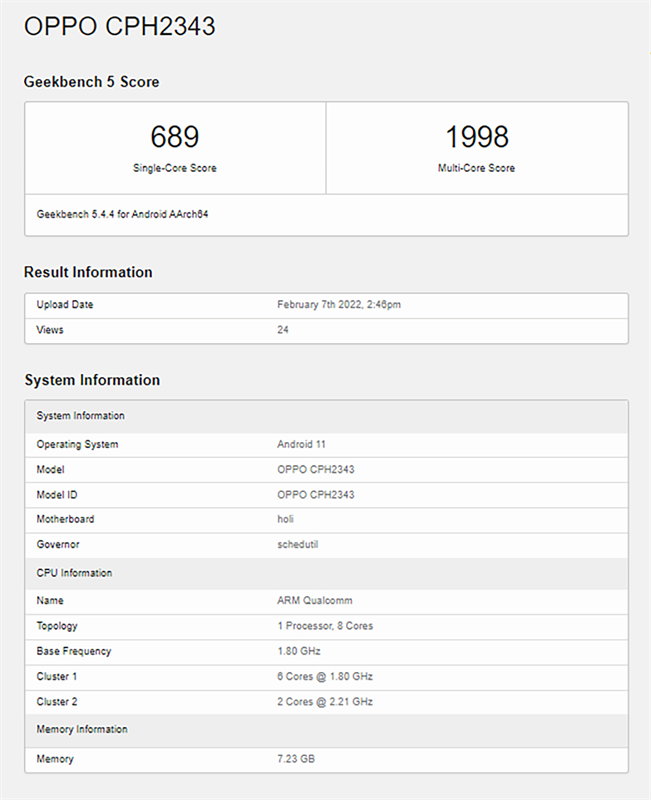651x800 pixels.
Task: Click the Cluster 2 cores frequency value
Action: [x=325, y=702]
